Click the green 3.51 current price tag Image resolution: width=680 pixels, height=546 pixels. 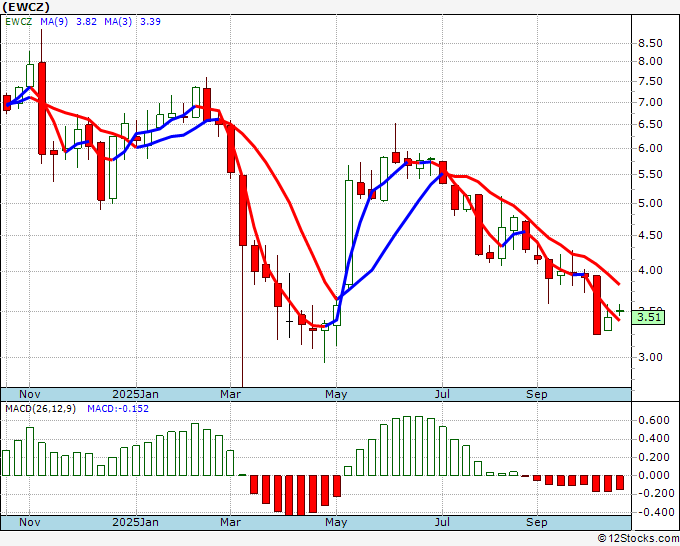(649, 317)
